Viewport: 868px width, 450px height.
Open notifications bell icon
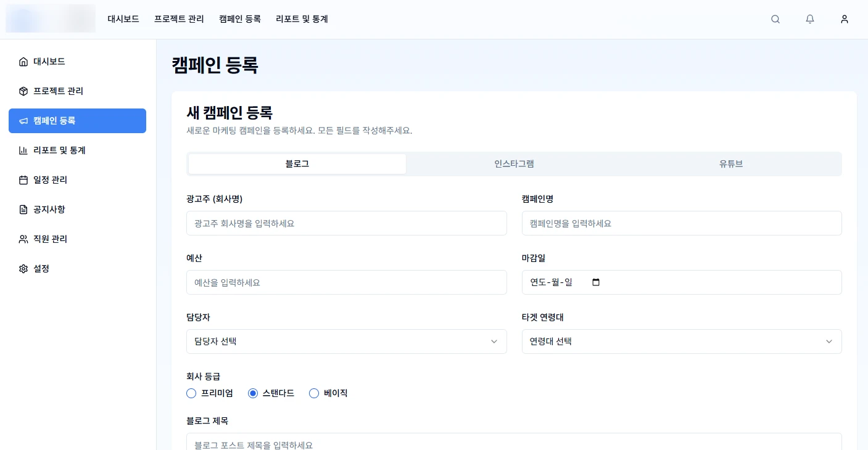pos(810,19)
